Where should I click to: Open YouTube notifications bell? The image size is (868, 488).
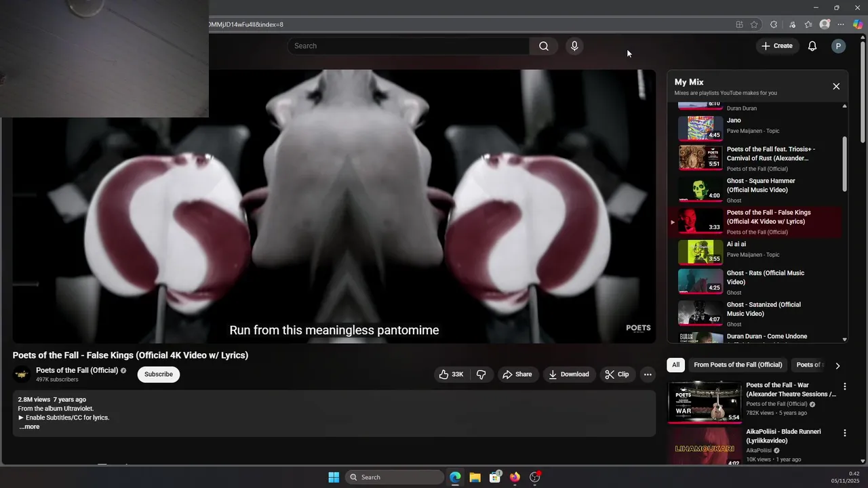pos(812,46)
